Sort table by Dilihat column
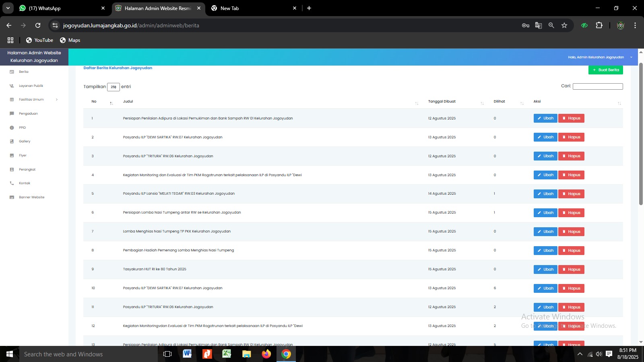The width and height of the screenshot is (644, 362). (x=522, y=103)
